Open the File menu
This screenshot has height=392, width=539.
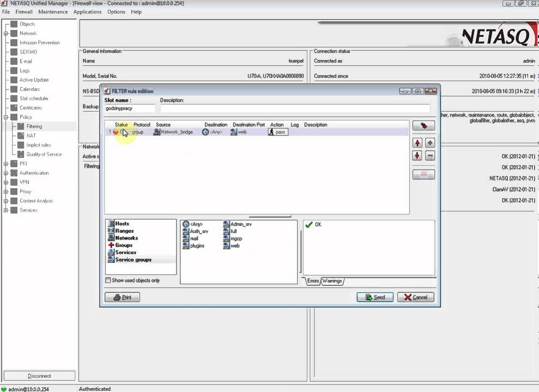tap(6, 11)
